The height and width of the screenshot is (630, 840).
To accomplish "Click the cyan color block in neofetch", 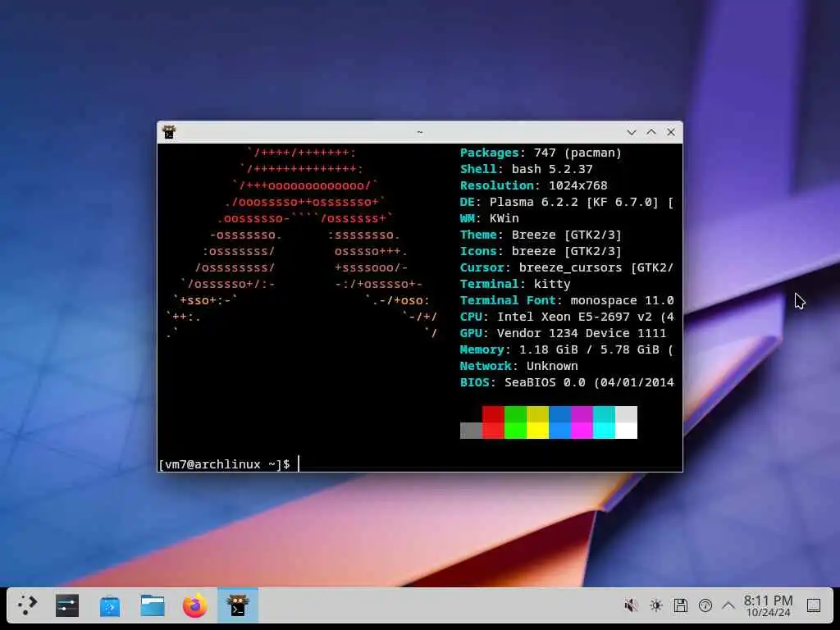I will pos(604,422).
